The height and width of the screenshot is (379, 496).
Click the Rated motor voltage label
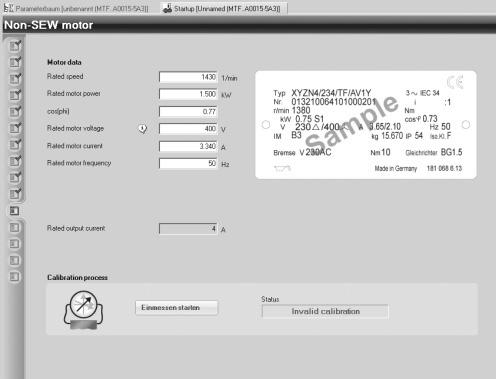point(75,128)
